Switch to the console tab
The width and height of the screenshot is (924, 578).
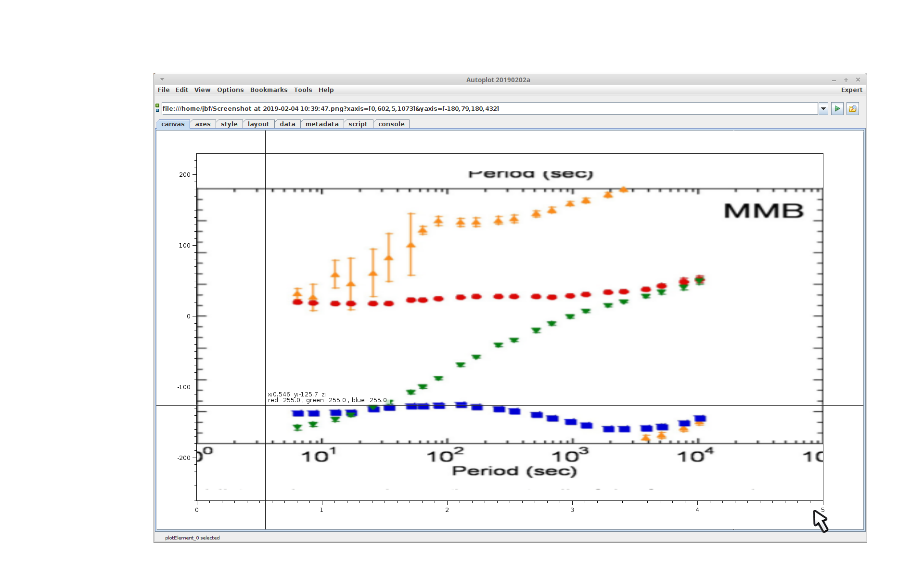point(391,124)
